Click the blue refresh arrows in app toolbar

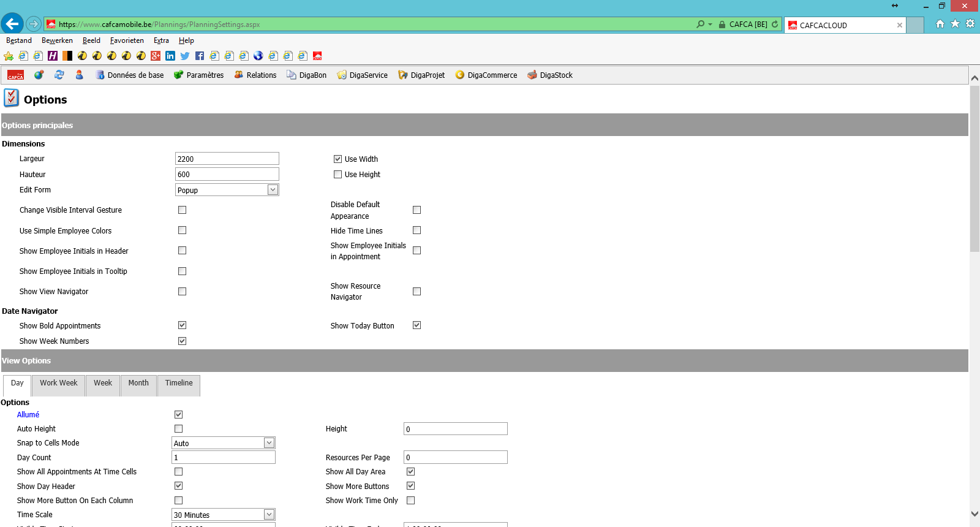tap(59, 75)
